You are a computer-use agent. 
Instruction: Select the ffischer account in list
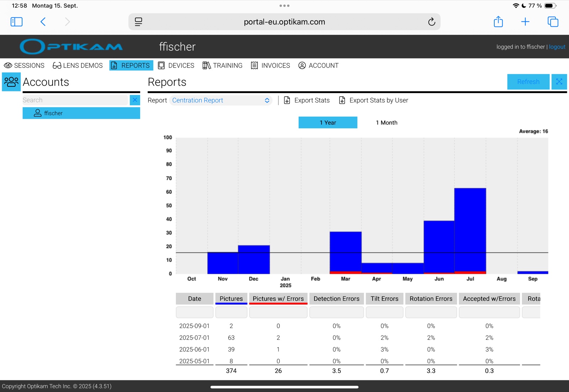coord(81,113)
